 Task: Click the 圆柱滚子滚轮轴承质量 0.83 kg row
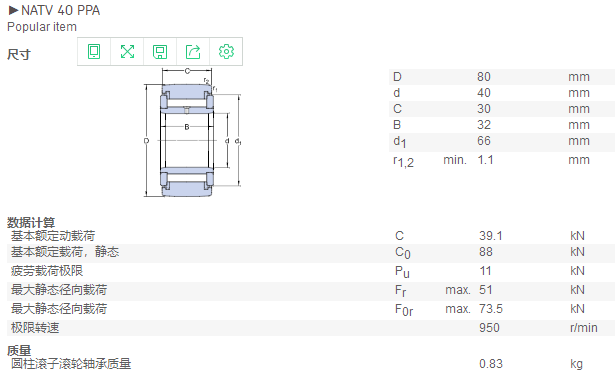tap(311, 364)
